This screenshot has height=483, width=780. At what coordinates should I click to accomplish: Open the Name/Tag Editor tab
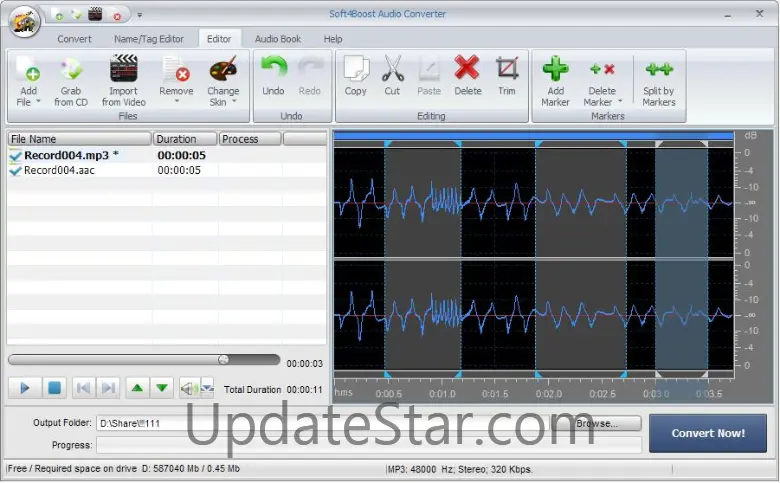(149, 39)
